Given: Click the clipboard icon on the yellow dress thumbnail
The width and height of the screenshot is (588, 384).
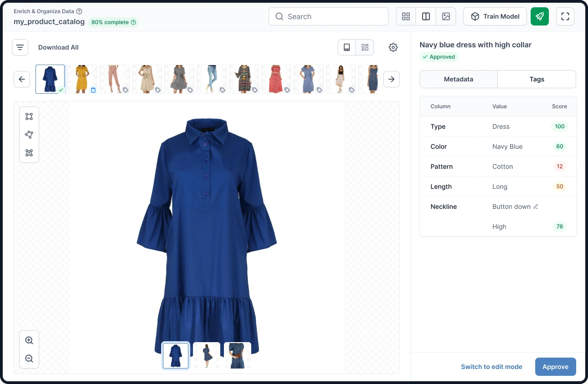Looking at the screenshot, I should coord(93,90).
